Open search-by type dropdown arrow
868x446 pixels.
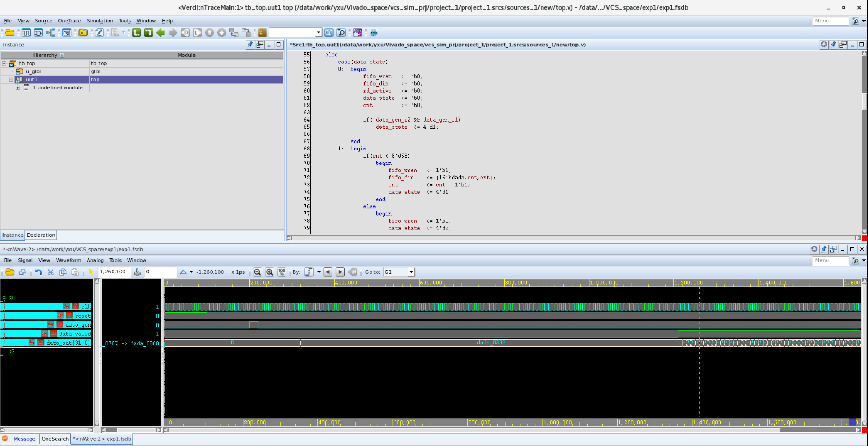[x=319, y=272]
